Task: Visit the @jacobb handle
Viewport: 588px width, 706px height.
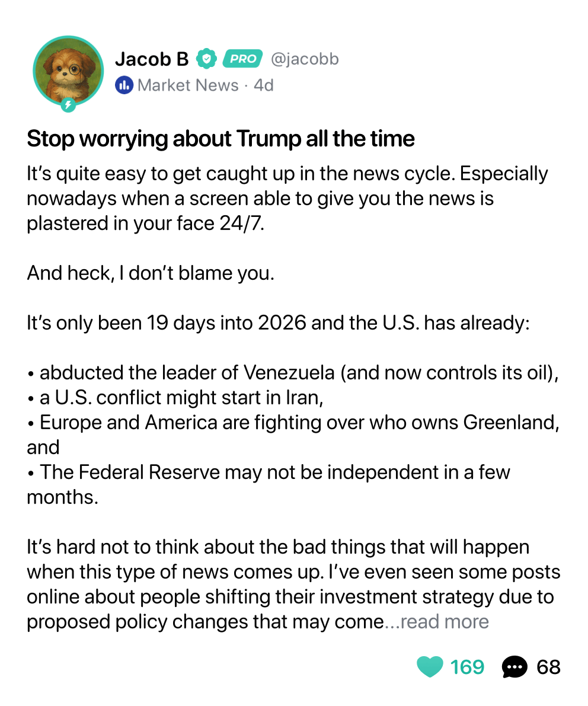Action: coord(305,59)
